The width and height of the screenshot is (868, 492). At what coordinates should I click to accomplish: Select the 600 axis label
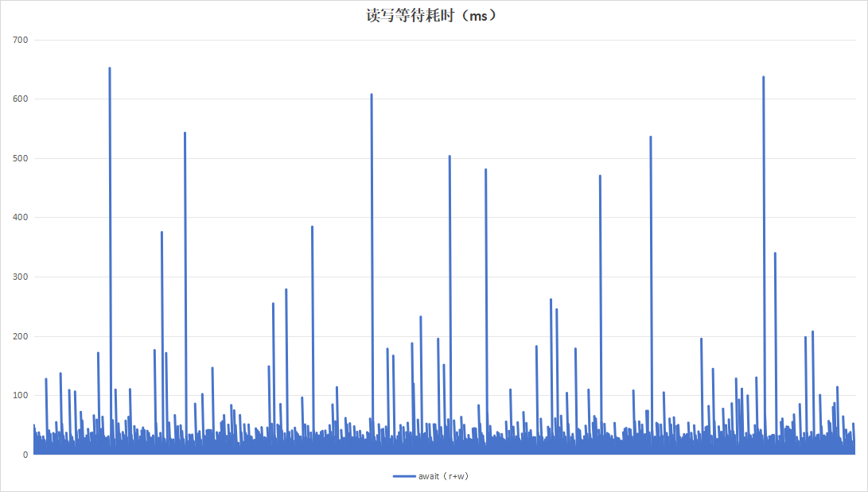[x=21, y=99]
